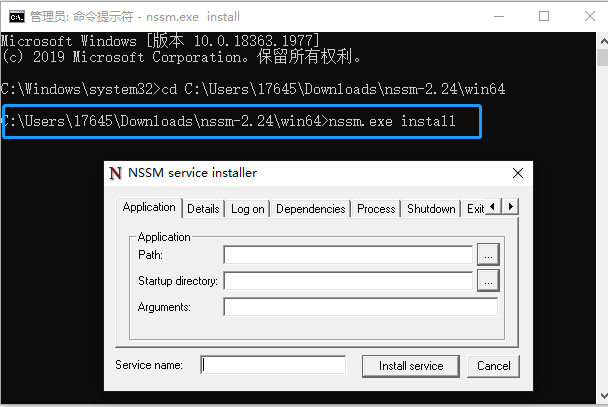Close the command prompt window
Viewport: 608px width, 407px height.
point(590,16)
